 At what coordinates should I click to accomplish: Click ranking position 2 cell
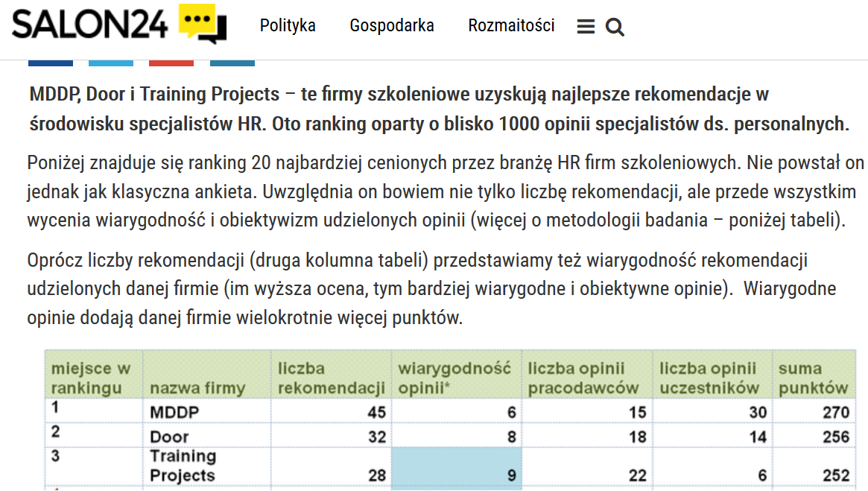94,436
